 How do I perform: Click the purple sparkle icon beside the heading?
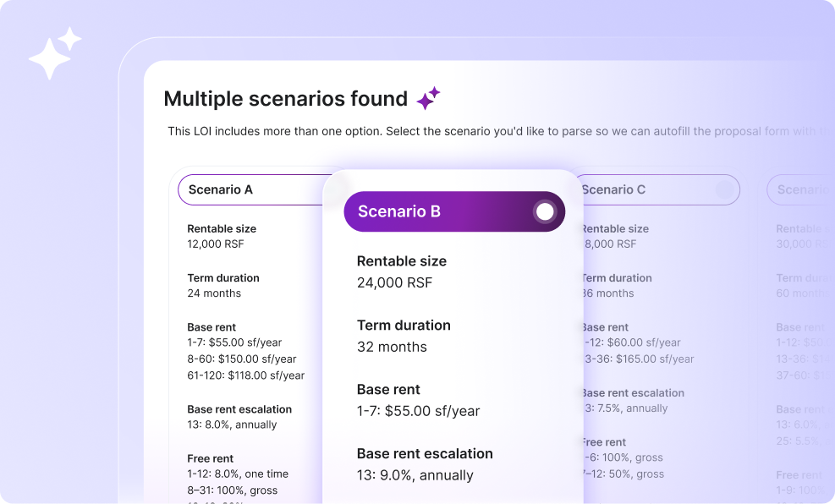pos(428,99)
